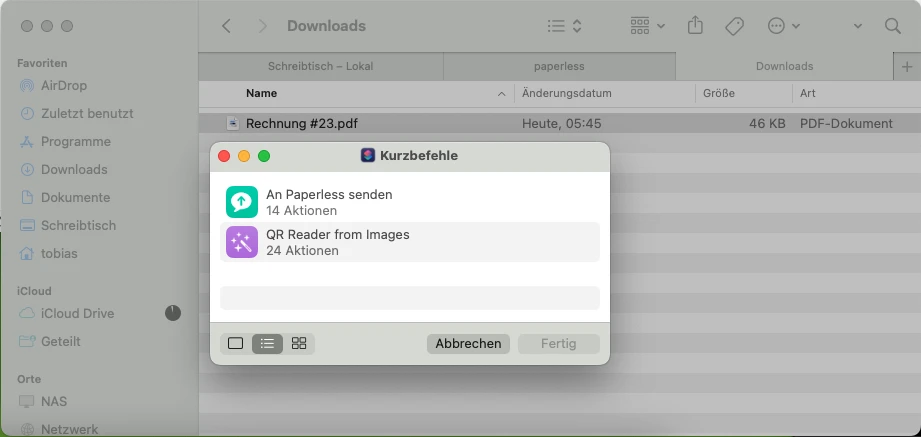Click the Finder tags icon
The image size is (921, 437).
(734, 26)
